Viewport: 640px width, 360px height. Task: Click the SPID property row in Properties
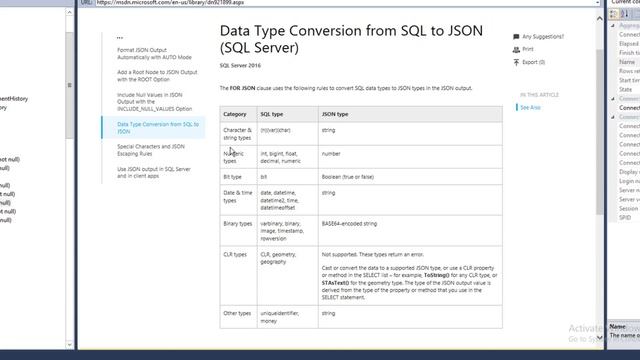tap(629, 218)
